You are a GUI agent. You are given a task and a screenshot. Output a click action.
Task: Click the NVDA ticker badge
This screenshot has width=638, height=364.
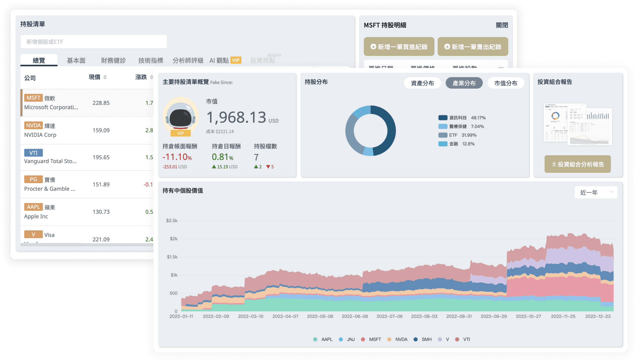[33, 125]
